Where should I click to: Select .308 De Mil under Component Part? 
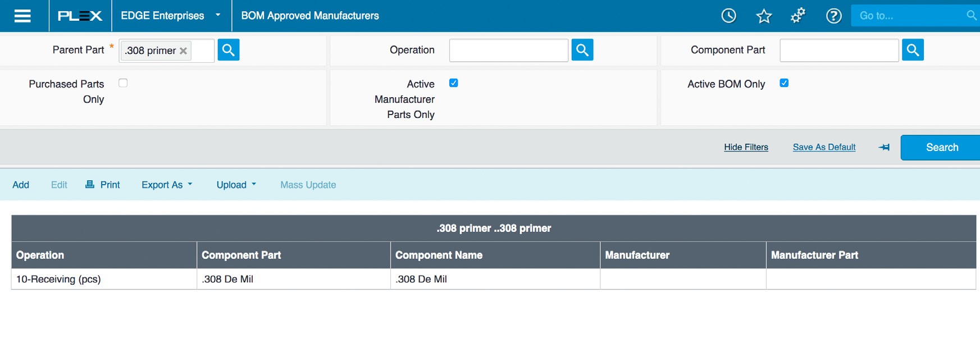(294, 279)
